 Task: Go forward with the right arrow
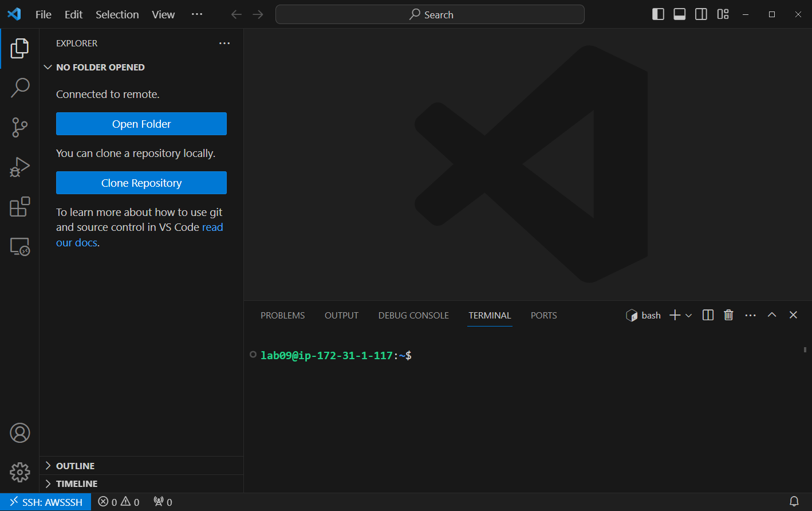click(258, 14)
